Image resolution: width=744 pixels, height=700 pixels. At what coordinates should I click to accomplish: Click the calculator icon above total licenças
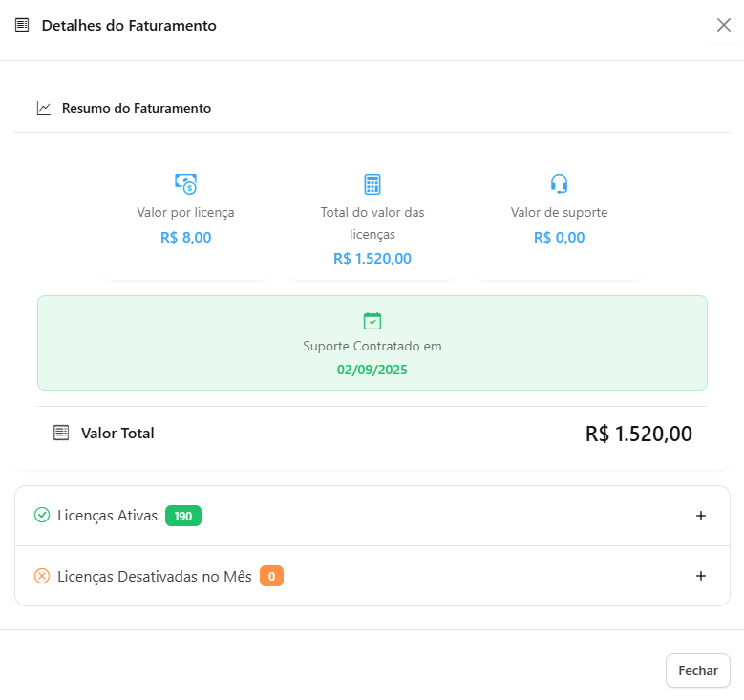(372, 184)
